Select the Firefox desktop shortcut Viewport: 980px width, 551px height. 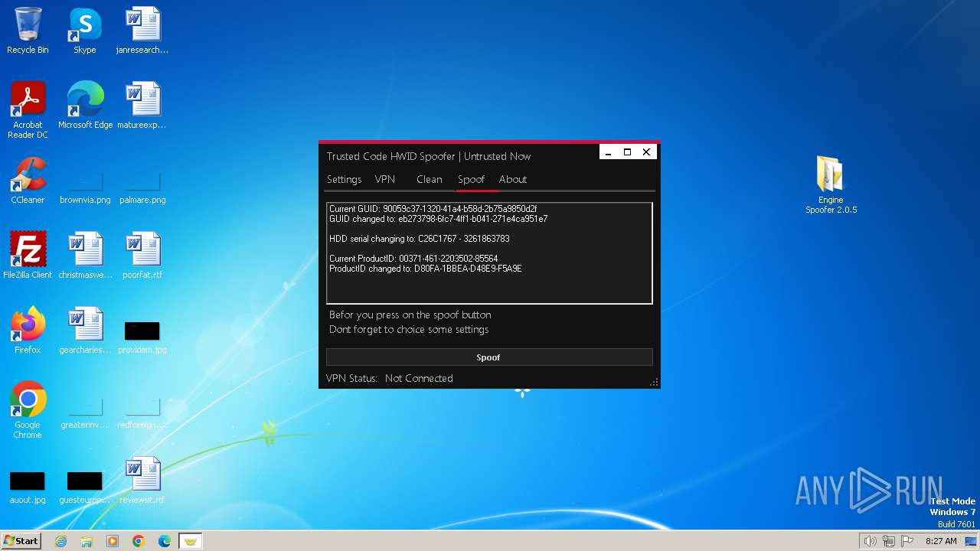pos(28,331)
